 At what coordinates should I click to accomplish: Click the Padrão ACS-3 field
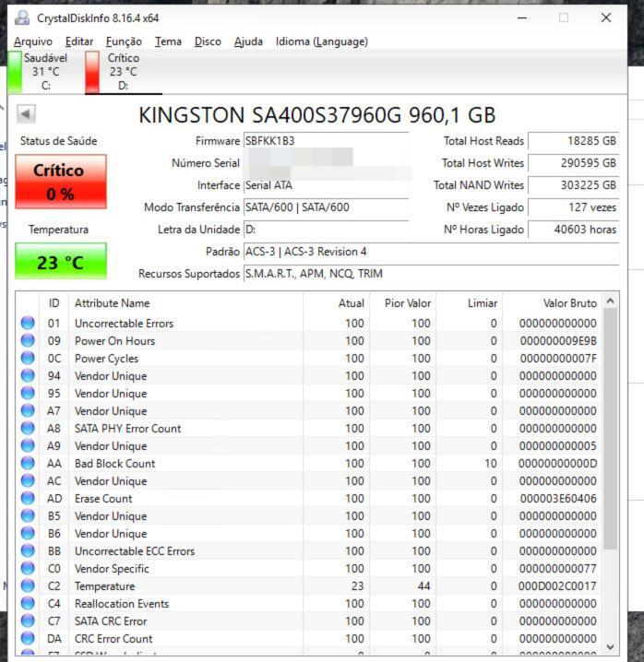click(431, 252)
